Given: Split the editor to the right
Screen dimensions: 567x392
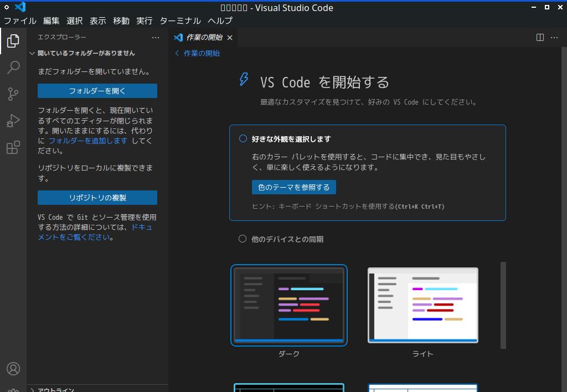Looking at the screenshot, I should (x=540, y=38).
